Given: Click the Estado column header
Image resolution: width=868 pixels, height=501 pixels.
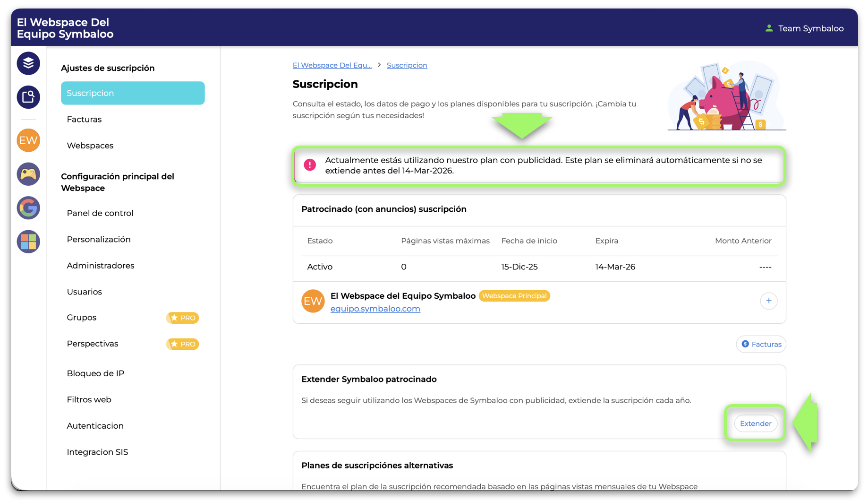Looking at the screenshot, I should coord(320,241).
